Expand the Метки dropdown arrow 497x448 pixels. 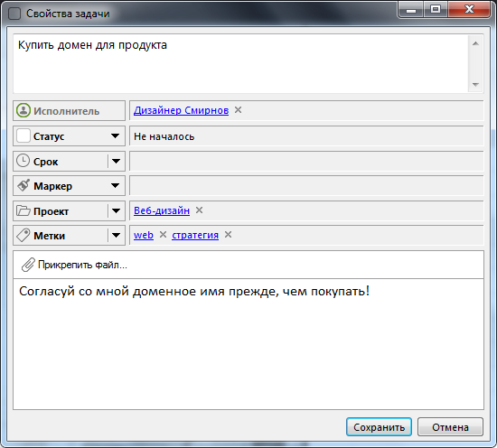click(x=116, y=236)
